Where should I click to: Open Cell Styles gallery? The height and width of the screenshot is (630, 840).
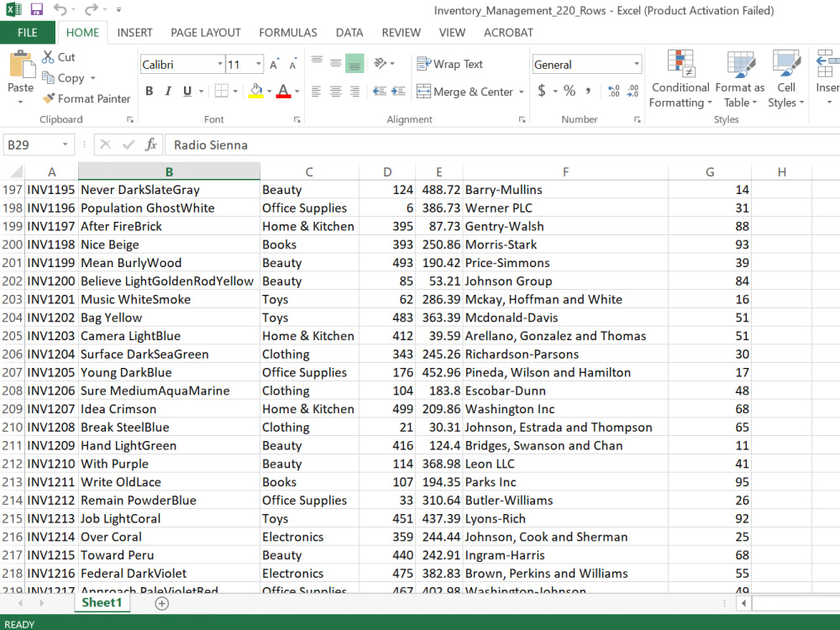tap(786, 79)
